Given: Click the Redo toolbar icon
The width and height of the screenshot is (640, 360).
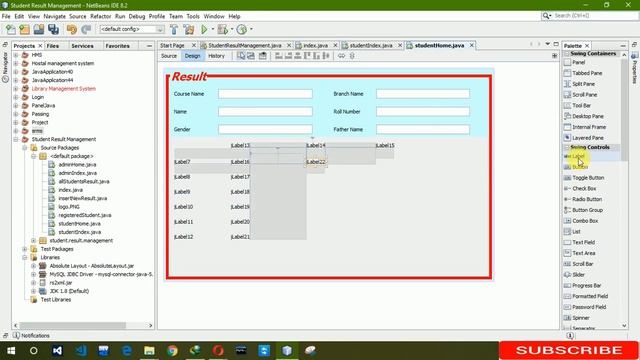Looking at the screenshot, I should (86, 29).
